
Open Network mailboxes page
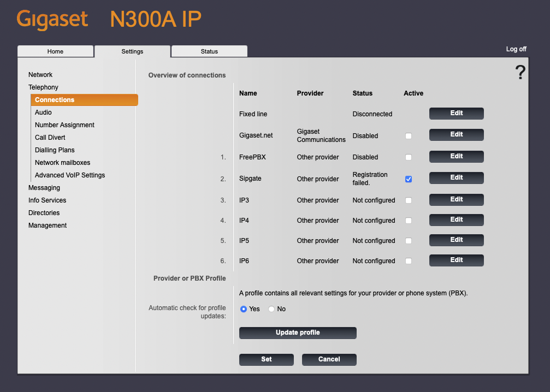click(62, 163)
